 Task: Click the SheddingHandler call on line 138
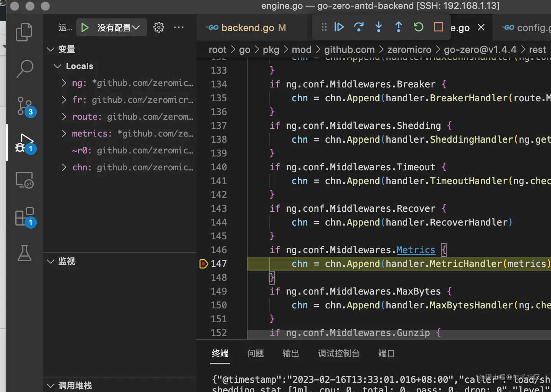coord(471,140)
